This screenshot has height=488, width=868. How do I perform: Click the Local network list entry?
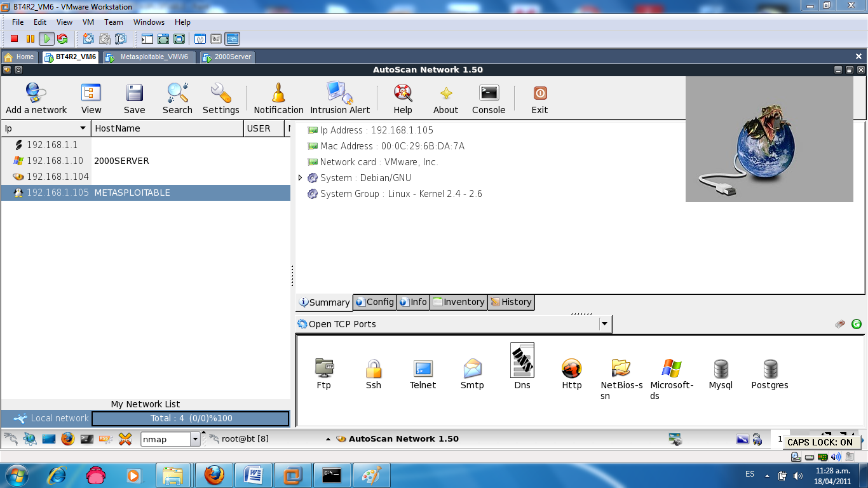(51, 418)
